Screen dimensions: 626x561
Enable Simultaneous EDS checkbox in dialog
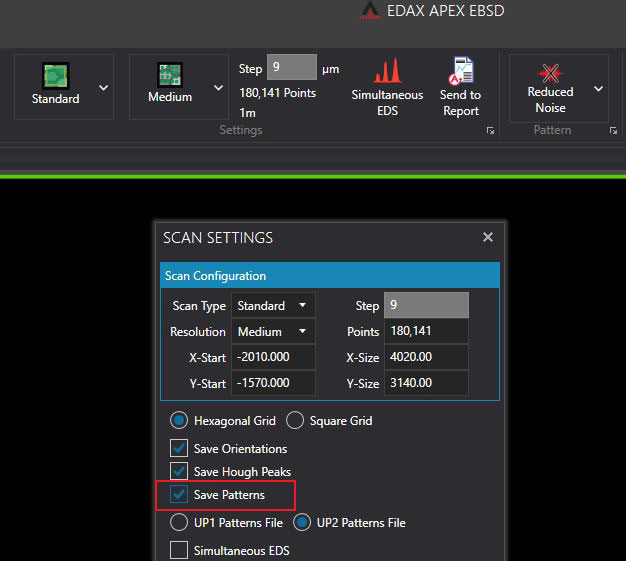point(179,550)
